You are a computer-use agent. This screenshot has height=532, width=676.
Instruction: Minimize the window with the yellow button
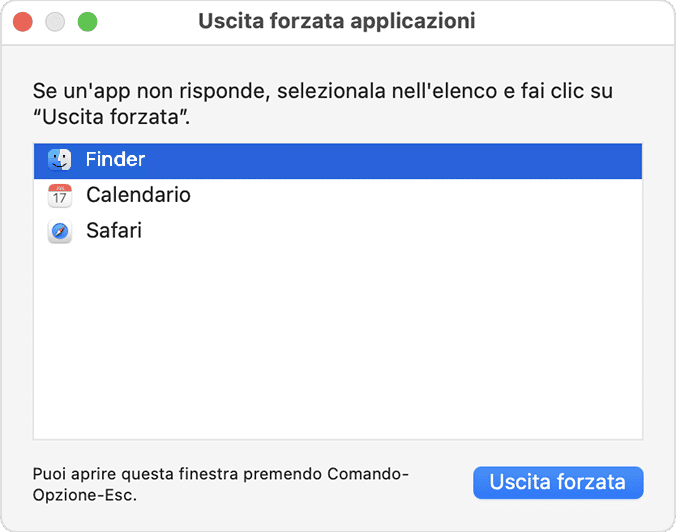pos(55,21)
